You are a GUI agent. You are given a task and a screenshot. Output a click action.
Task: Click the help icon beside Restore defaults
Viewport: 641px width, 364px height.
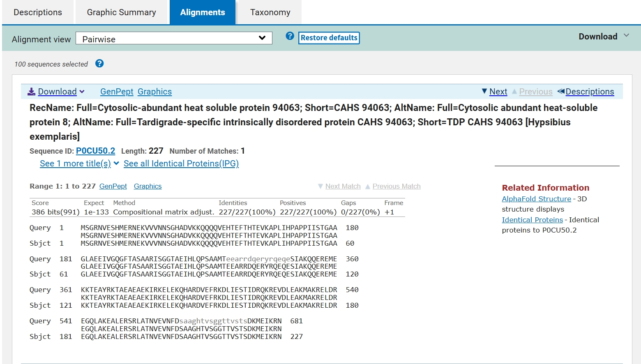(290, 36)
